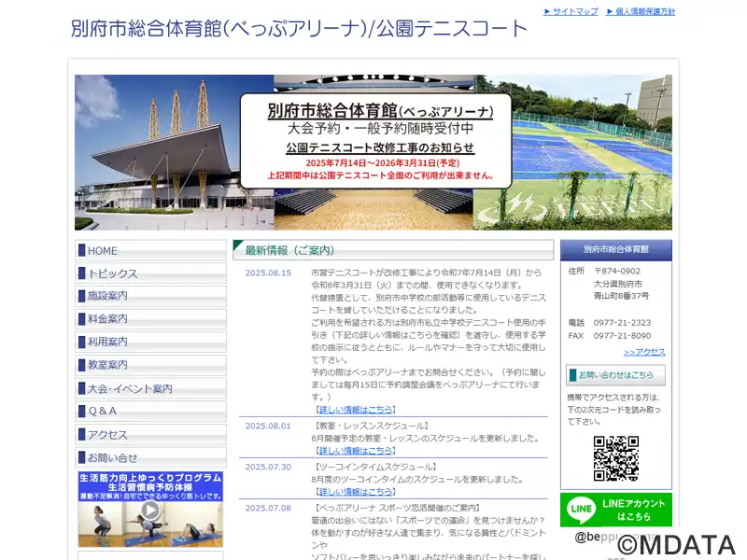Click the 生活筋力向上ゆっくりプログラム banner title
Screen dimensions: 747x560
pyautogui.click(x=150, y=477)
